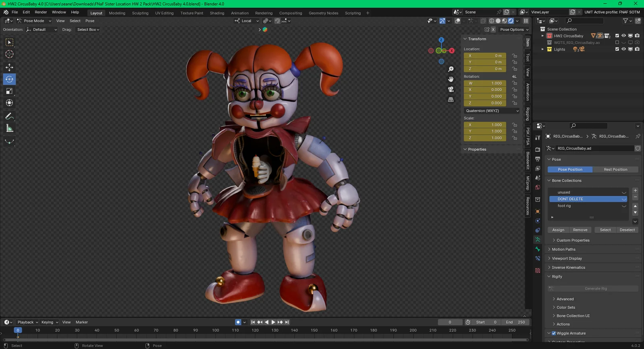Open the Animation workspace tab
Image resolution: width=644 pixels, height=349 pixels.
239,13
